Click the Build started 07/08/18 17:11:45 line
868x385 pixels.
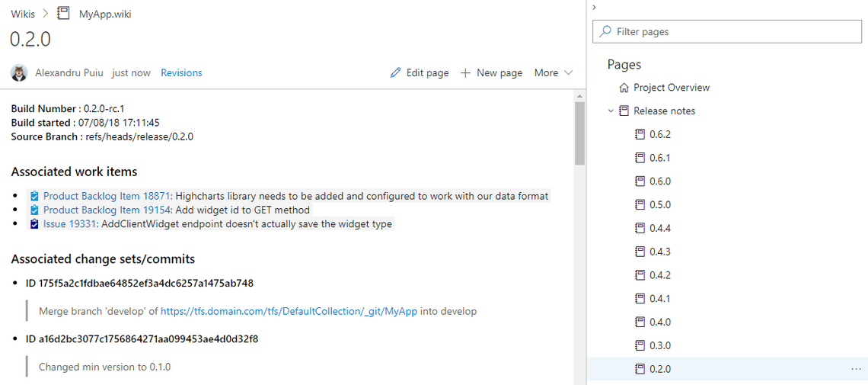(85, 123)
